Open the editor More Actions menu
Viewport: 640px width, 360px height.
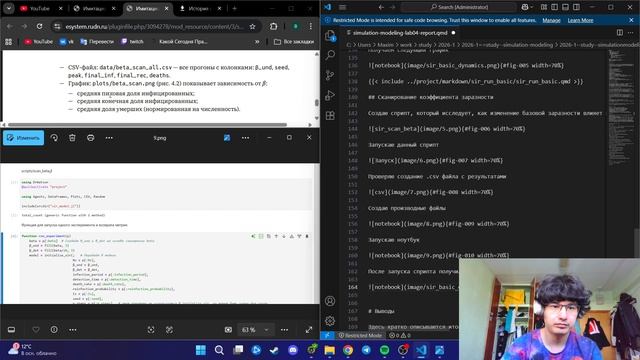coord(631,33)
